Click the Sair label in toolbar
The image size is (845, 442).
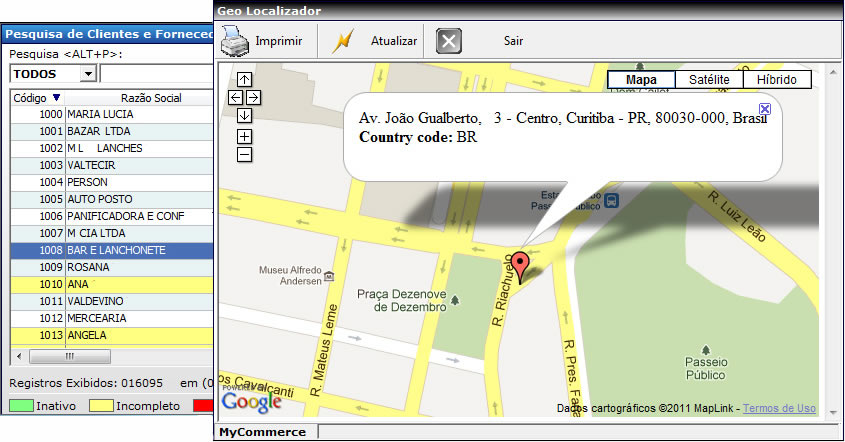[514, 41]
